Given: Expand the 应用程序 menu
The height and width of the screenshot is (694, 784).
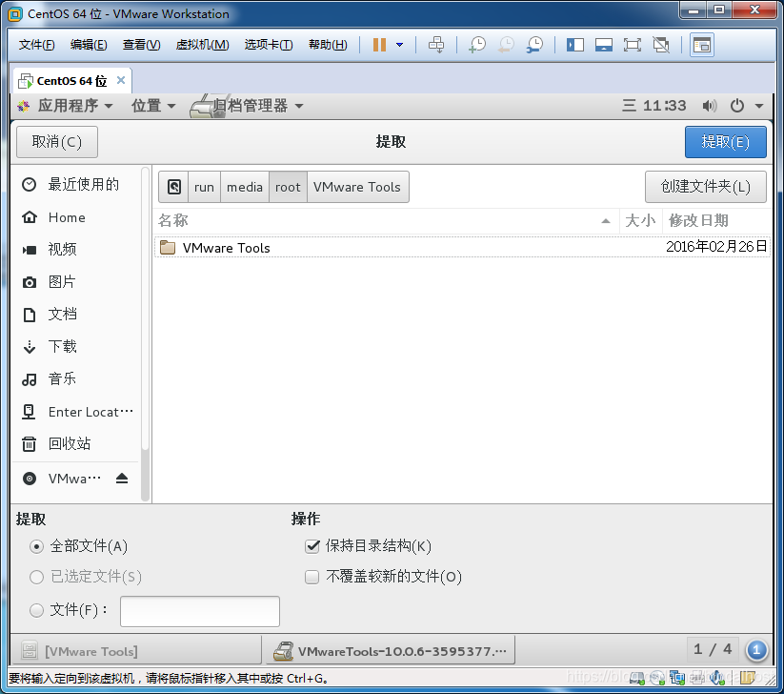Looking at the screenshot, I should (65, 106).
